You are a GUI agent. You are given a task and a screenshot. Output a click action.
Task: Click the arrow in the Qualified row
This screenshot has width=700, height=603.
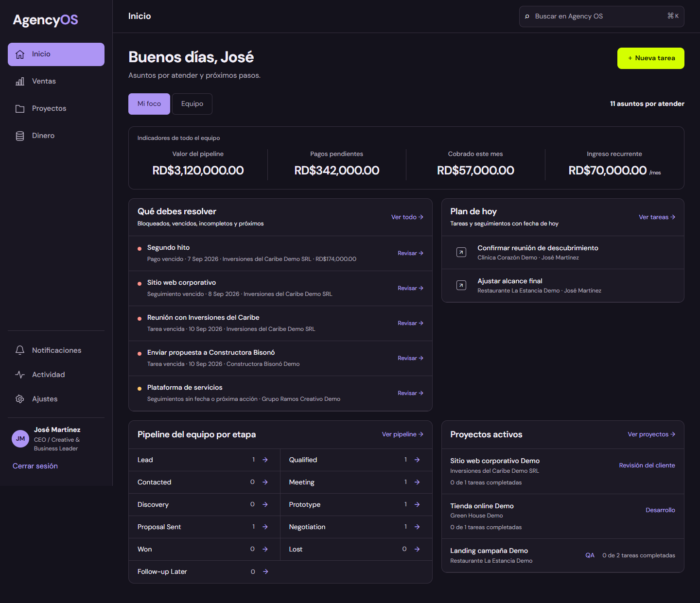(x=417, y=460)
